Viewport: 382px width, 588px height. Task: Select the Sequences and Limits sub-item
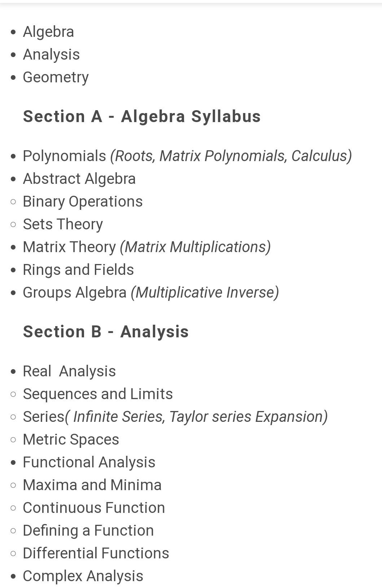point(98,394)
